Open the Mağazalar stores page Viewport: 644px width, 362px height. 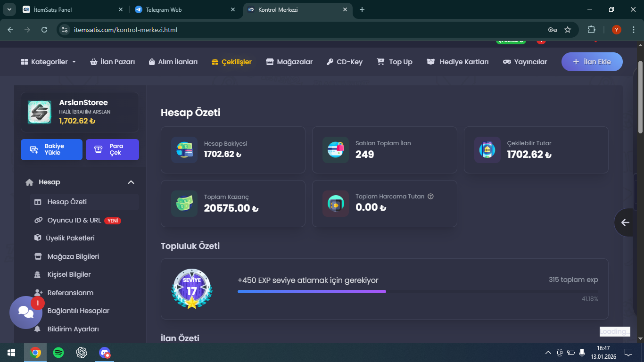pos(289,62)
